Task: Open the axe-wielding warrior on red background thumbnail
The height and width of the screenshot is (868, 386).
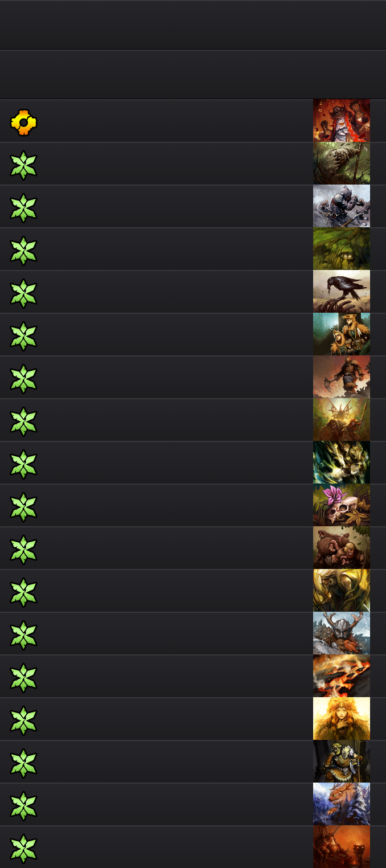Action: pyautogui.click(x=342, y=377)
